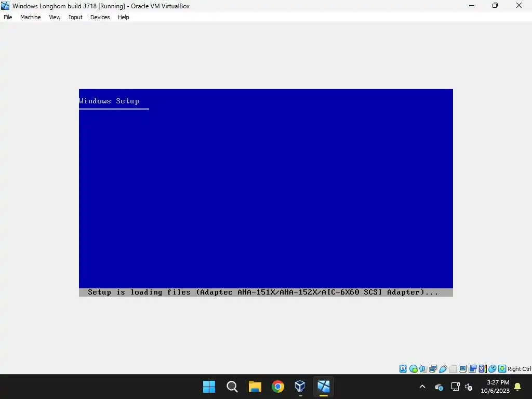Image resolution: width=532 pixels, height=399 pixels.
Task: Launch Google Chrome from the taskbar
Action: pyautogui.click(x=277, y=387)
